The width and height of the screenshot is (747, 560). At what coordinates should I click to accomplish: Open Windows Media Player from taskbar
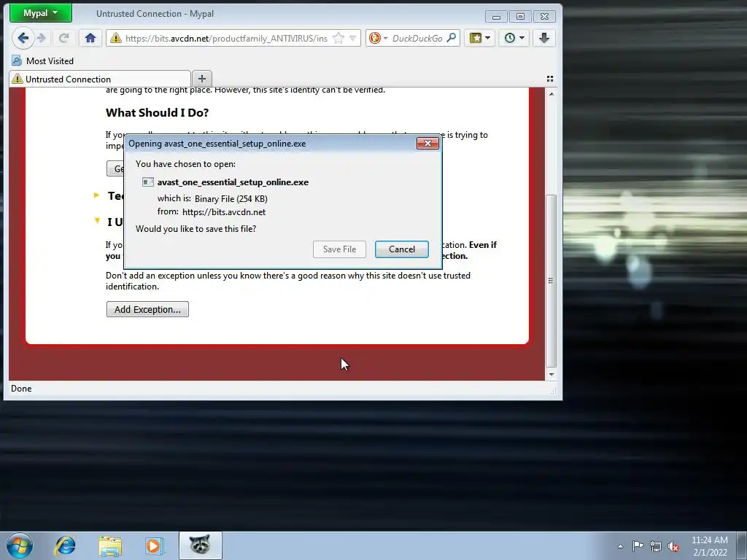coord(154,545)
